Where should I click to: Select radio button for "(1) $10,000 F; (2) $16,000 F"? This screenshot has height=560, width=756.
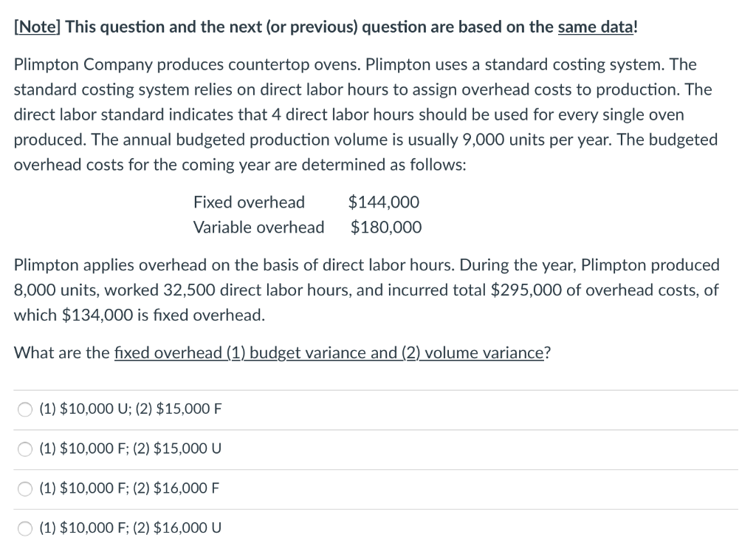point(23,488)
